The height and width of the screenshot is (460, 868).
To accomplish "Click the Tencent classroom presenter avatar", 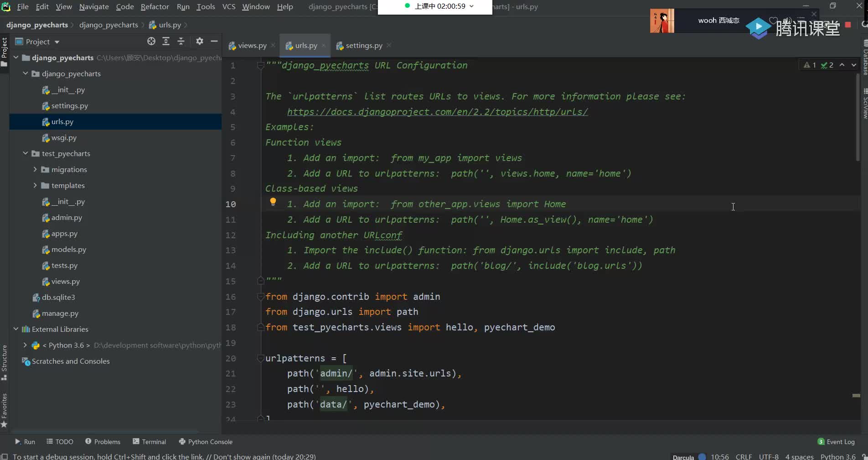I will click(662, 21).
